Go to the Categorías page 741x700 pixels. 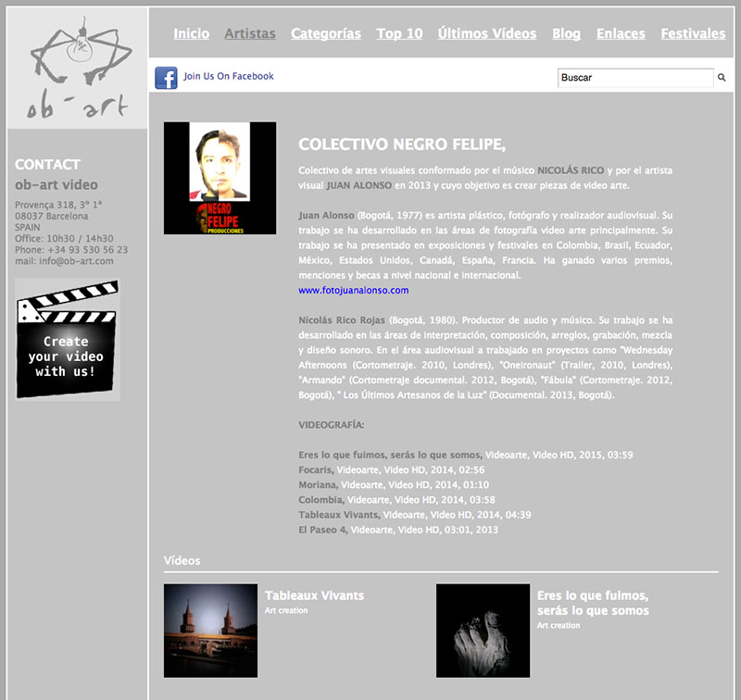[x=326, y=33]
